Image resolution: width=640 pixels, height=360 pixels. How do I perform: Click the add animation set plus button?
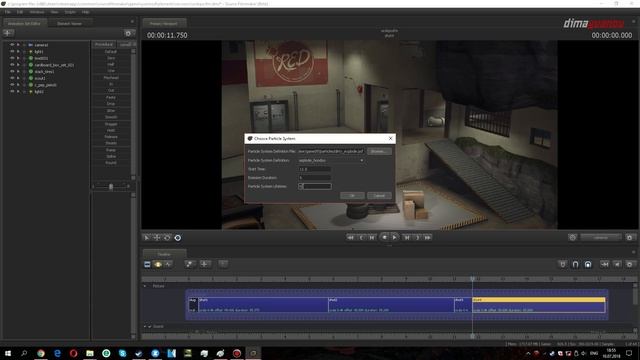(x=8, y=33)
